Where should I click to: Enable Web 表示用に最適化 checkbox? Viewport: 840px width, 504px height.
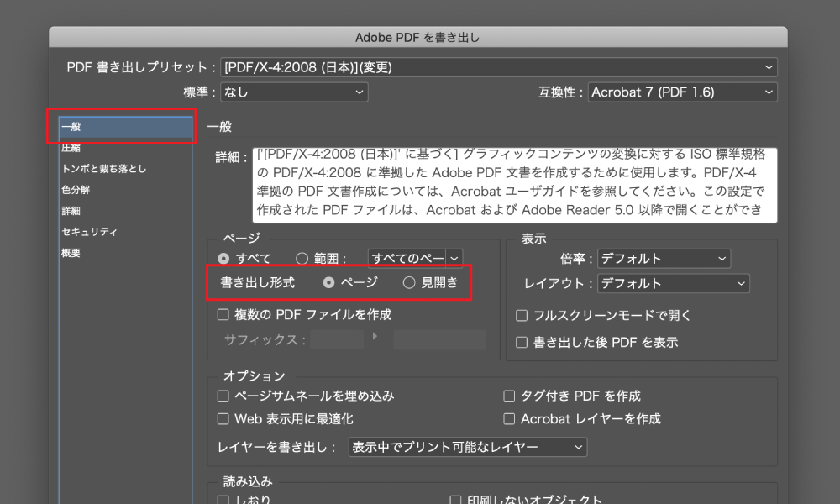[x=223, y=419]
